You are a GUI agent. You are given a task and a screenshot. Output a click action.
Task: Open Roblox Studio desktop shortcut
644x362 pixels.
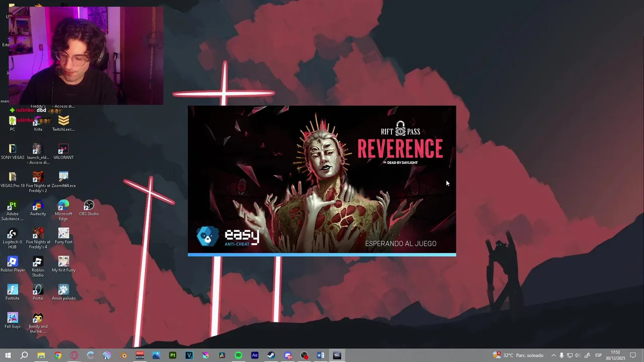point(38,266)
